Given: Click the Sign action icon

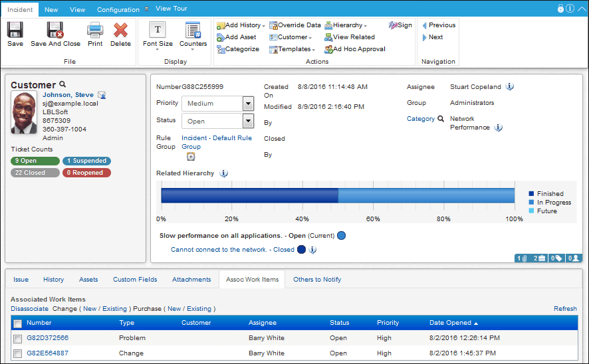Looking at the screenshot, I should (x=393, y=25).
